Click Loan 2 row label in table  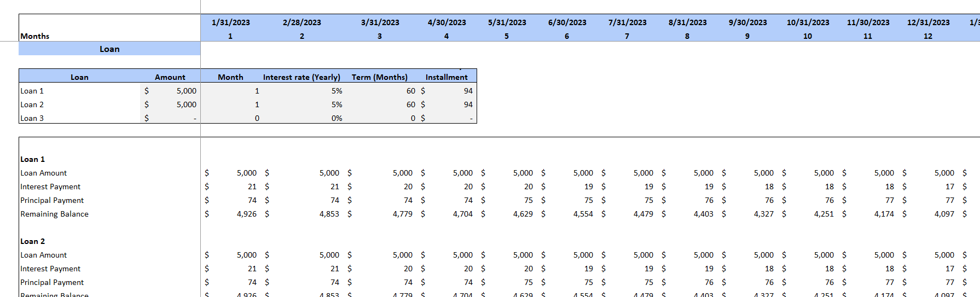point(32,104)
